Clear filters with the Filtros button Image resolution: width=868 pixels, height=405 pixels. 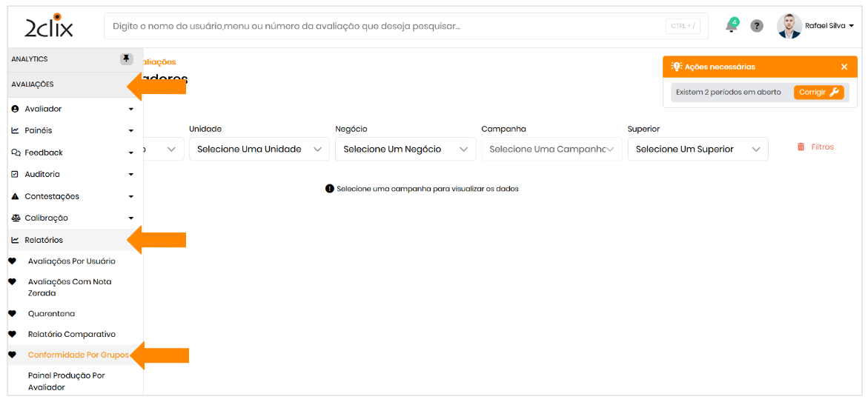pyautogui.click(x=815, y=147)
